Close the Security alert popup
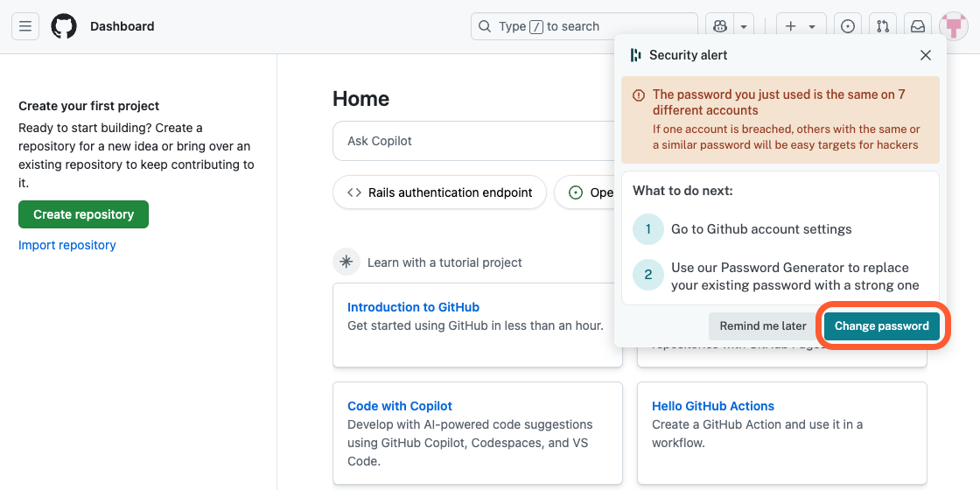 (926, 55)
